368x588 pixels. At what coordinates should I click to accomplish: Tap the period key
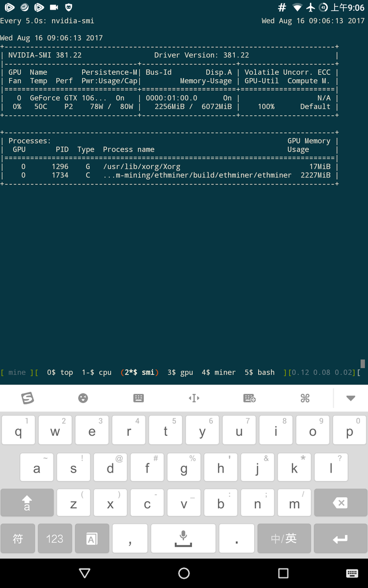tap(236, 539)
